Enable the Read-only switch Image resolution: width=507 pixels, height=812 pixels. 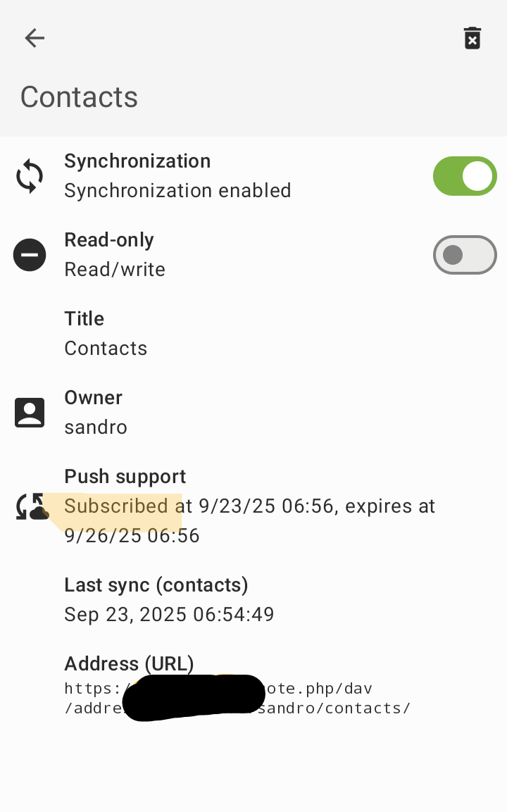[465, 255]
